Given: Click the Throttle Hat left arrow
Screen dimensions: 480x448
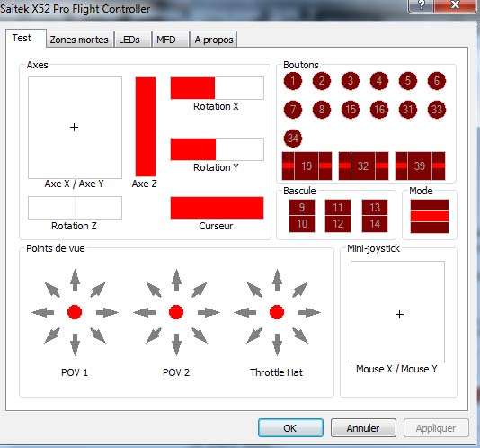Looking at the screenshot, I should click(244, 312).
